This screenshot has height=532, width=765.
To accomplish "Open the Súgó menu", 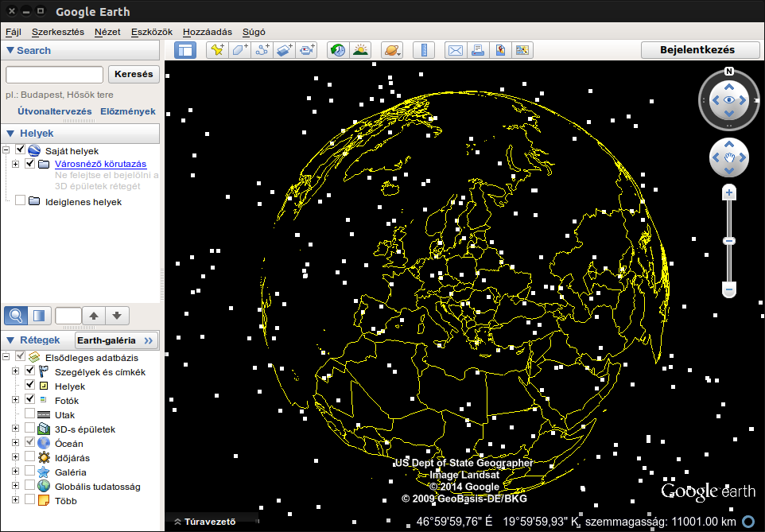I will (254, 32).
